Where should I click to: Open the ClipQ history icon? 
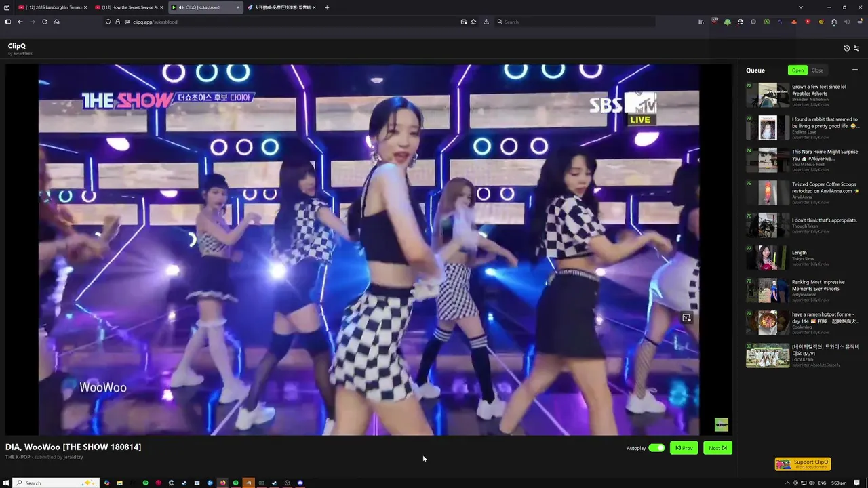(846, 48)
